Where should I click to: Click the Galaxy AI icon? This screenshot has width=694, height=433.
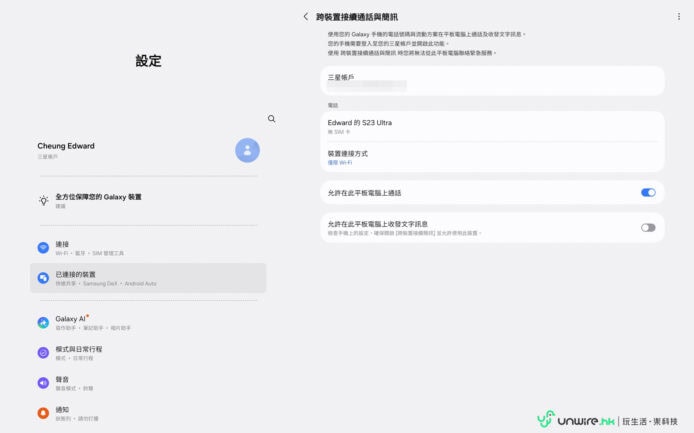tap(43, 323)
